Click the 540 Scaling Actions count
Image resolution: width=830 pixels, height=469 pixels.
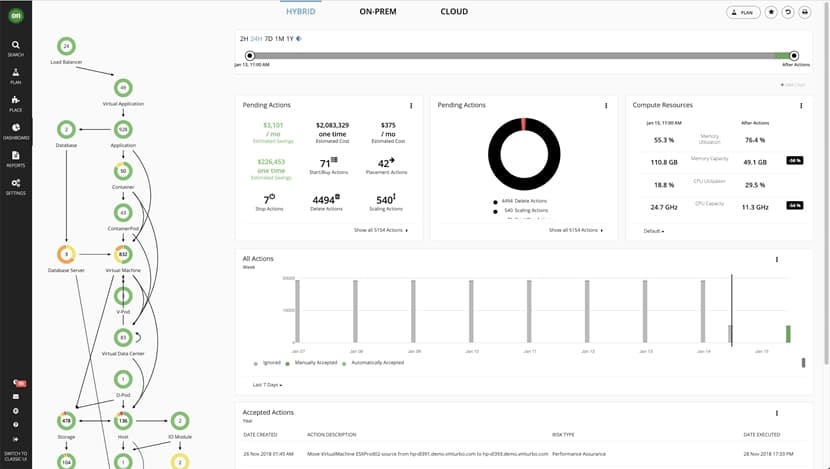[x=386, y=200]
